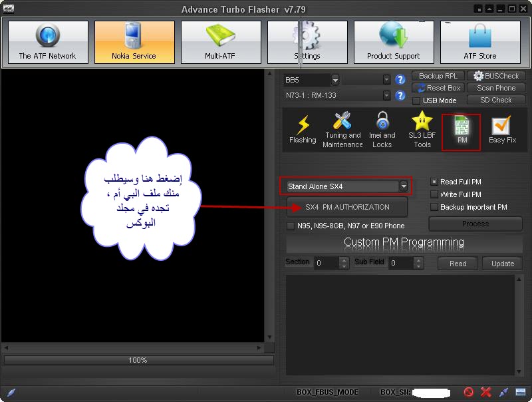The width and height of the screenshot is (532, 402).
Task: Open Imei and Locks padlock icon
Action: click(x=382, y=130)
